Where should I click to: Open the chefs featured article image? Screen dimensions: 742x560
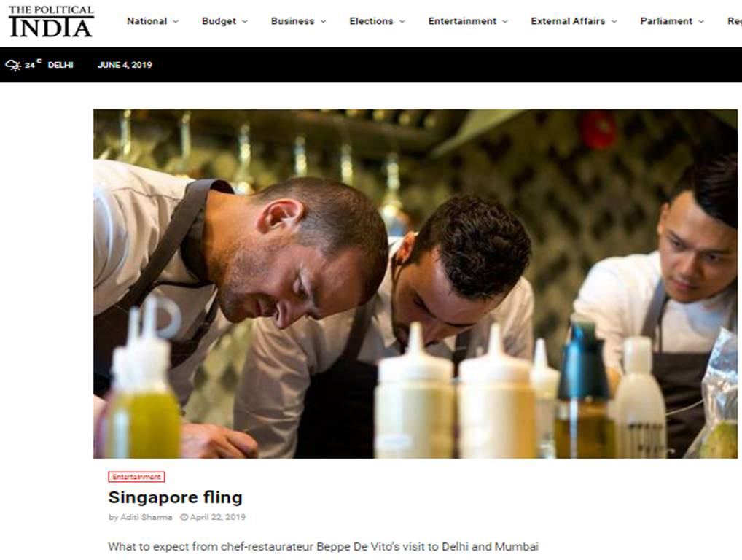point(415,284)
